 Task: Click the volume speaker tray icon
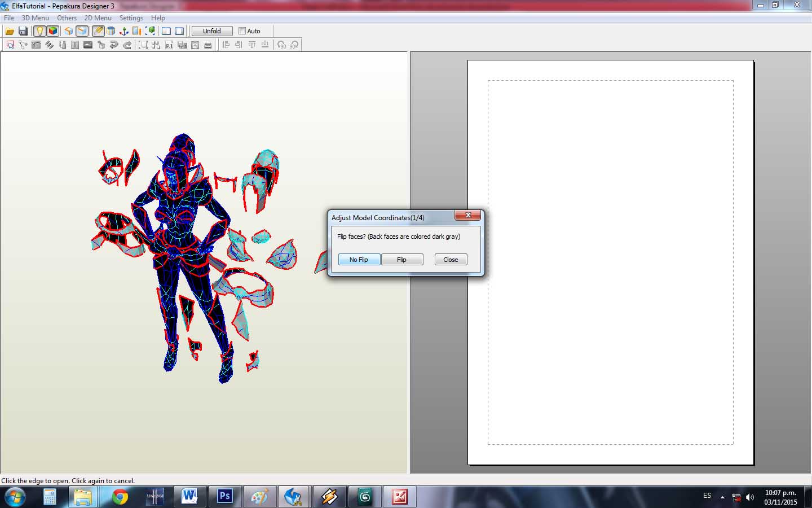pyautogui.click(x=750, y=497)
